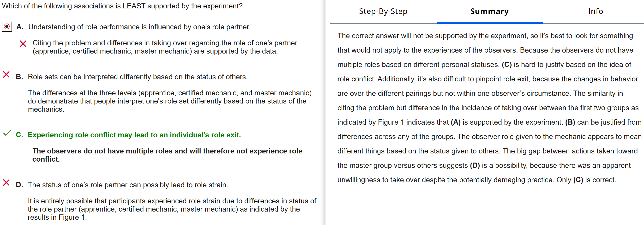The width and height of the screenshot is (644, 225).
Task: Click the summary explanation paragraph
Action: click(x=488, y=108)
